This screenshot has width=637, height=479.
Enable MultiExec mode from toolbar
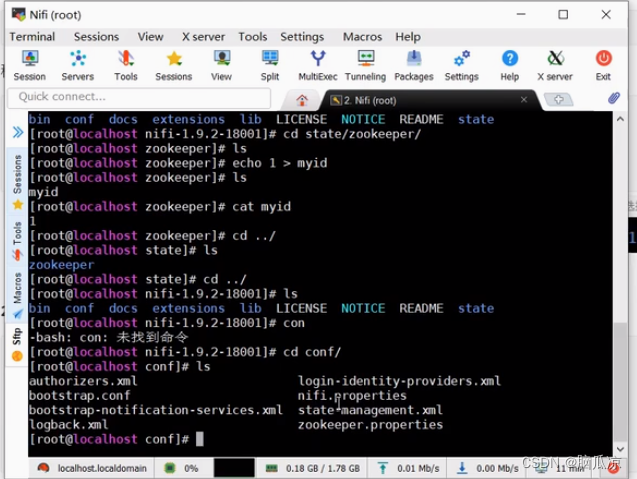pos(318,65)
